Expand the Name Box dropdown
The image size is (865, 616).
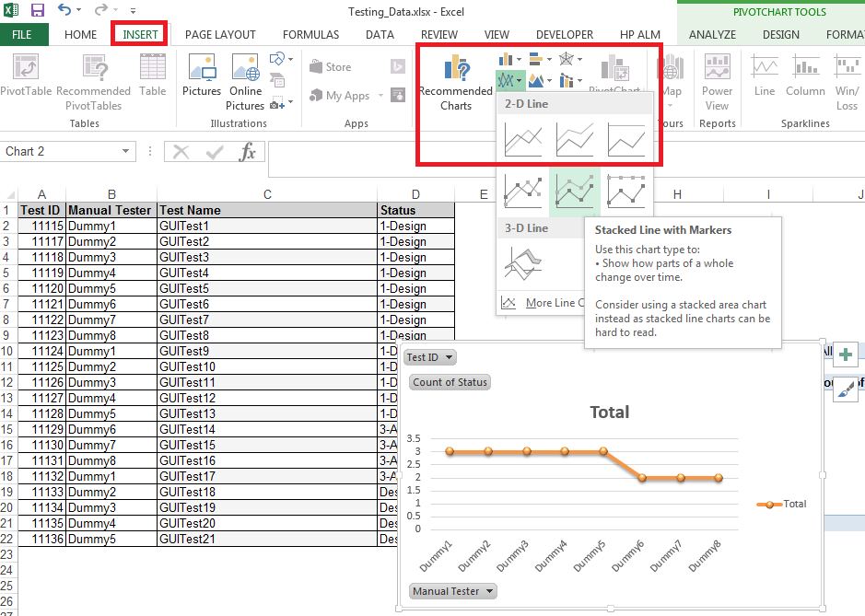click(x=126, y=151)
